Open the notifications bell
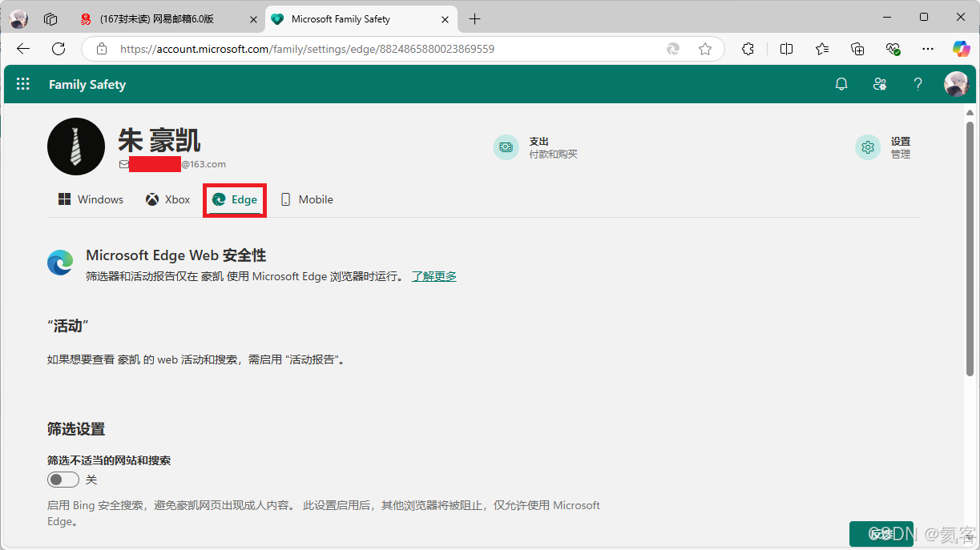Screen dimensions: 980x550 point(841,84)
